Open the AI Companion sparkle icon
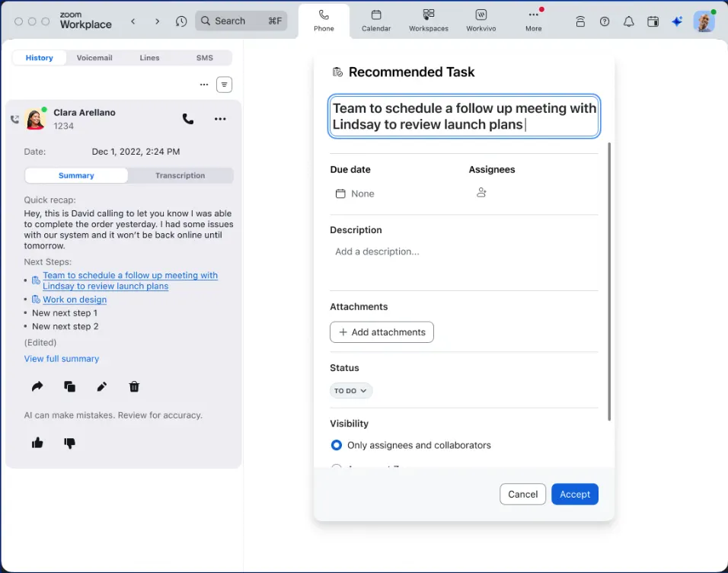 [x=677, y=21]
